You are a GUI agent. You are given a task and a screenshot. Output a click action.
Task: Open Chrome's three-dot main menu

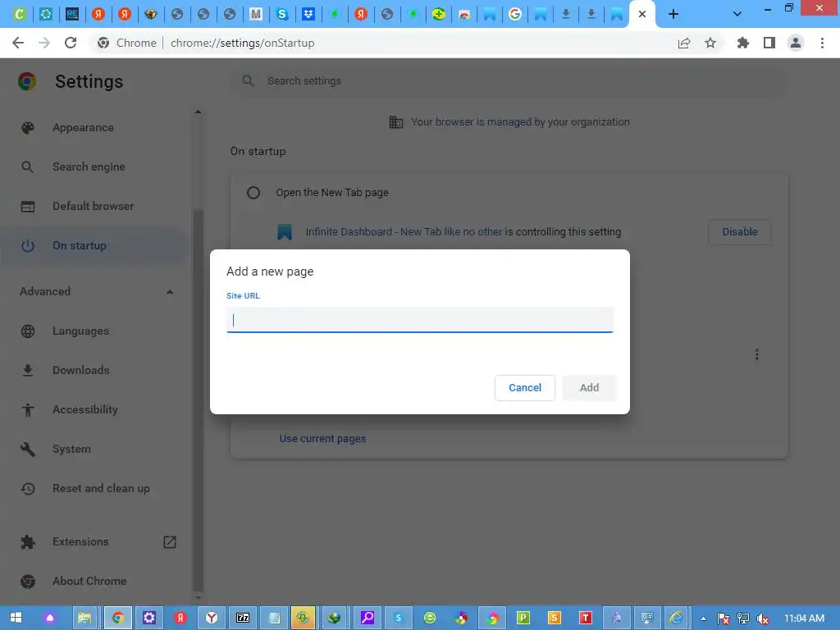[x=822, y=43]
